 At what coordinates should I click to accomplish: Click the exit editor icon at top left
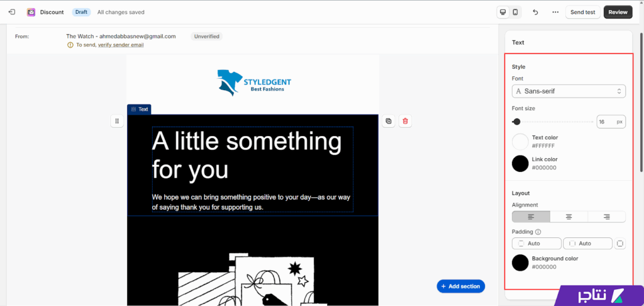(12, 12)
